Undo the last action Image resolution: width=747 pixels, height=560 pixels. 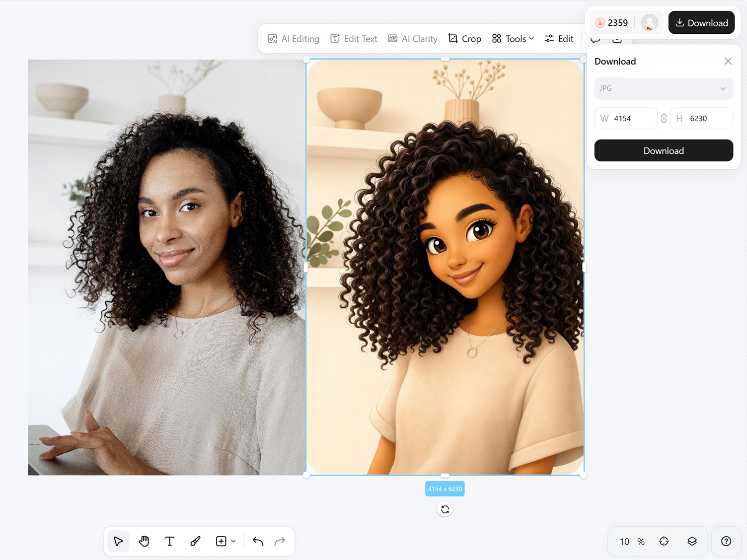(x=258, y=541)
